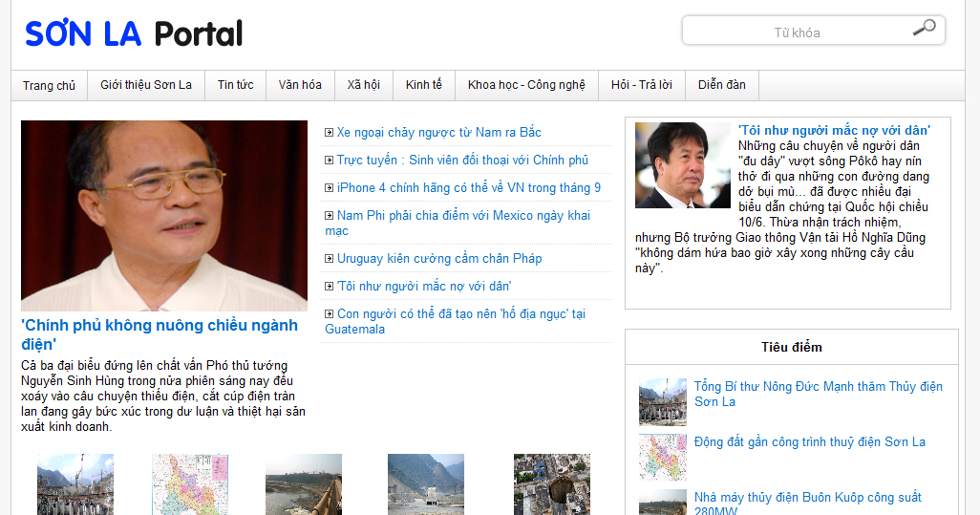
Task: Click 'Tôi như người mắc nợ với dân' headline in right box
Action: 834,130
